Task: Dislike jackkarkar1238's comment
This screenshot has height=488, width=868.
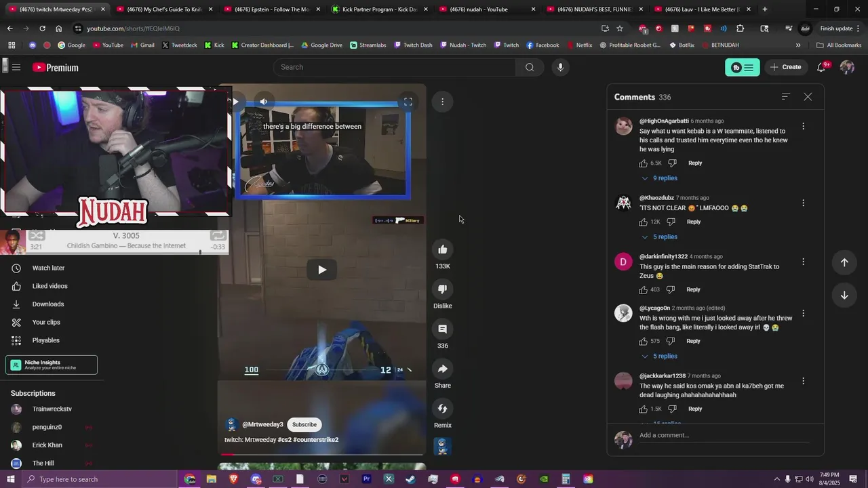Action: [x=672, y=409]
